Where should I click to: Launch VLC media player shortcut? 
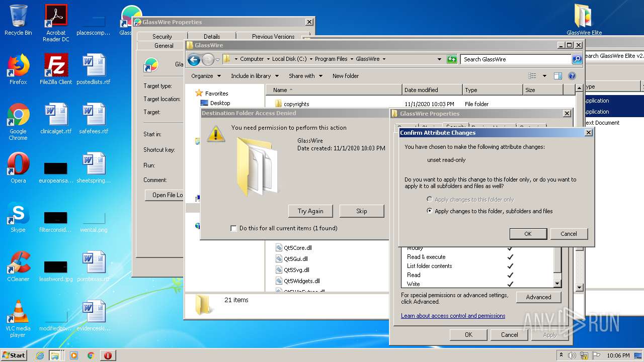click(18, 319)
